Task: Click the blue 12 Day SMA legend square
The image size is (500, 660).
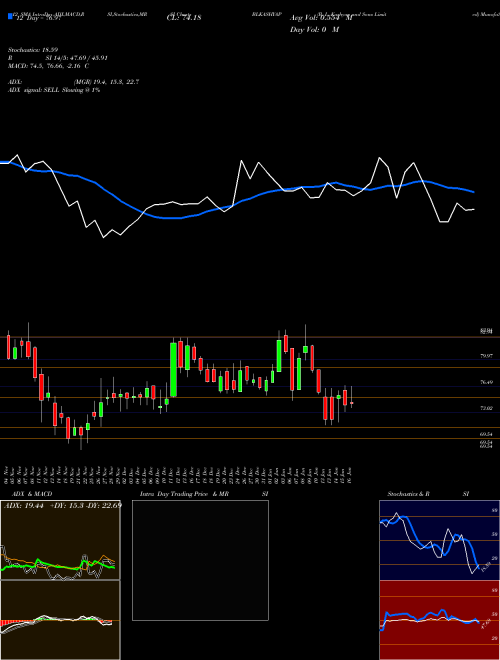Action: tap(10, 17)
